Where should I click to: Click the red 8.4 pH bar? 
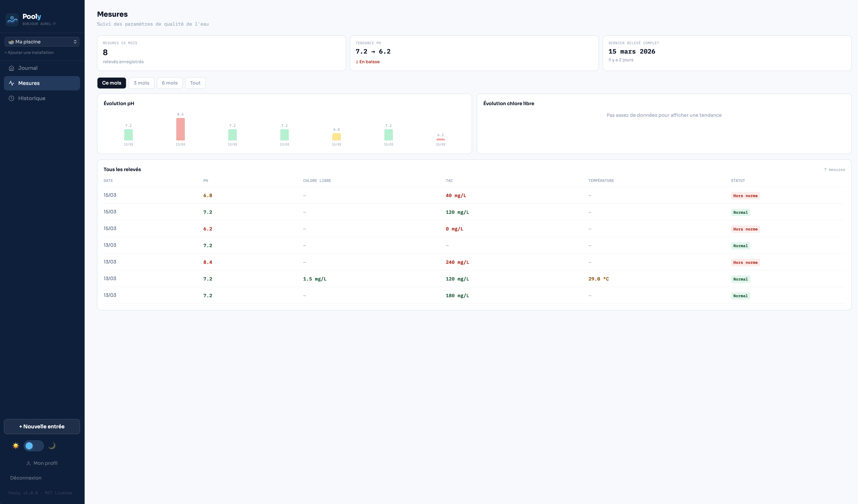(x=181, y=129)
